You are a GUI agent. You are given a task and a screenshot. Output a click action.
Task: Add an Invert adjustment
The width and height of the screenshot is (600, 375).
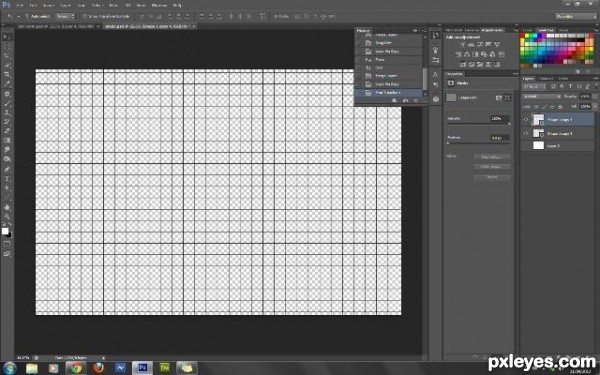click(463, 64)
